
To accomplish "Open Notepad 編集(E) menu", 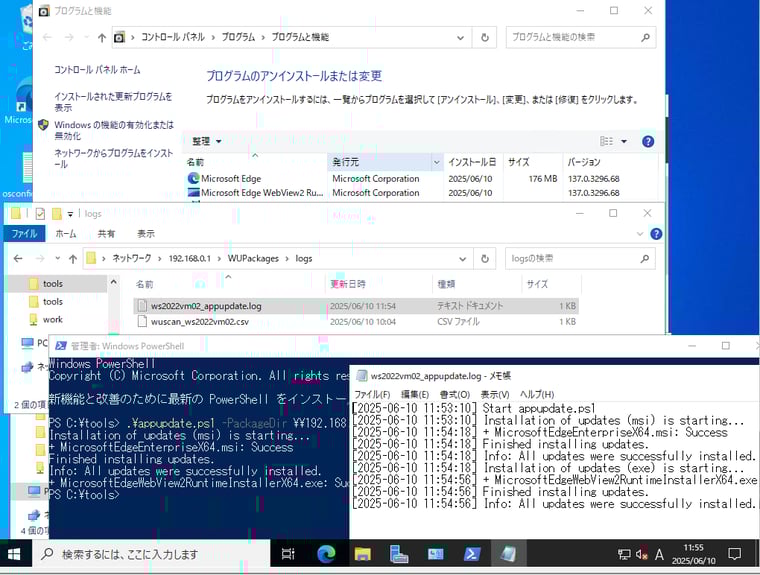I will click(415, 394).
